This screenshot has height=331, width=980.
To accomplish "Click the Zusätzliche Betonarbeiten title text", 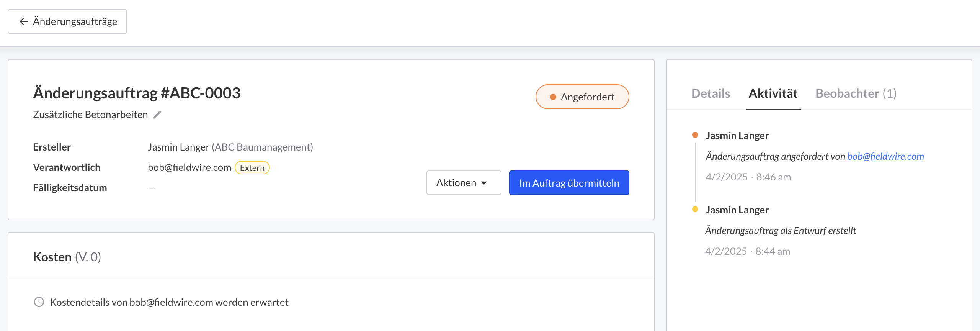I will [x=90, y=115].
